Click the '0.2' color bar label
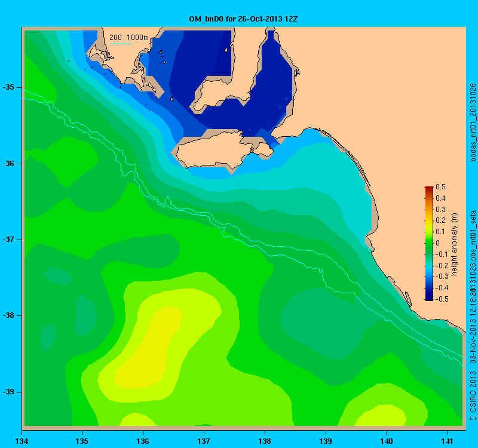This screenshot has width=478, height=448. [440, 220]
